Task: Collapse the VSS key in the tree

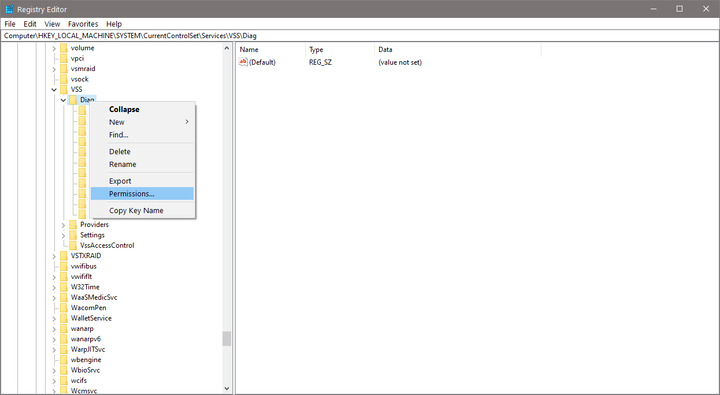Action: 54,90
